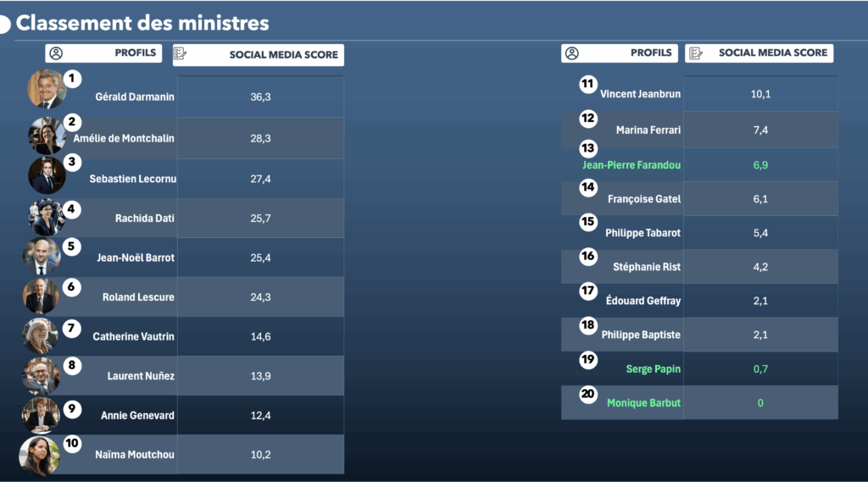Click the score icon in left SOCIAL MEDIA SCORE header
Image resolution: width=868 pixels, height=482 pixels.
181,54
